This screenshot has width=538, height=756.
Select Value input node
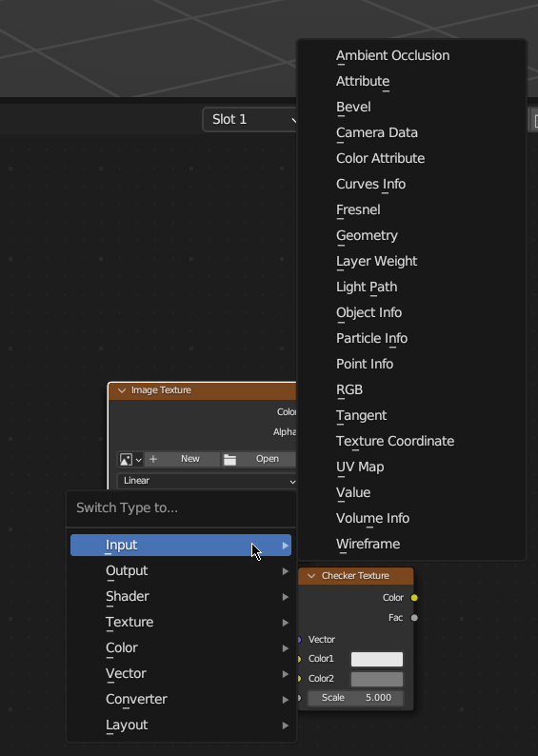pos(412,492)
